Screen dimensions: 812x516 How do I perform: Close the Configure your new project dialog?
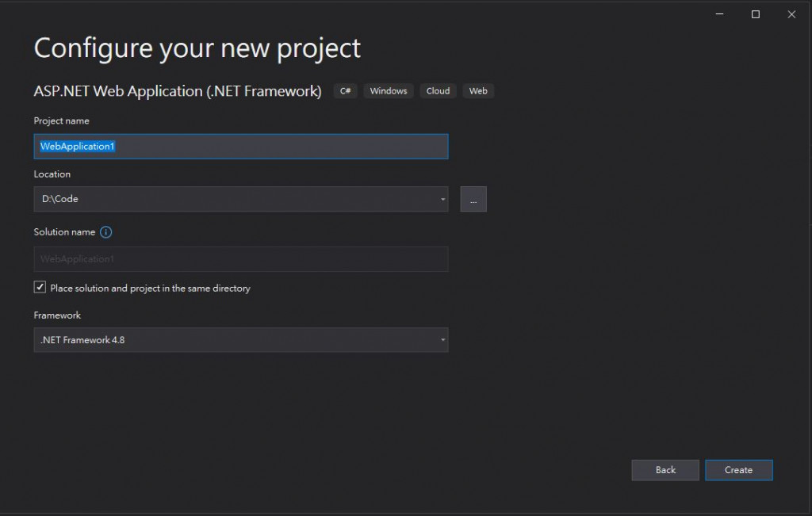(x=791, y=14)
